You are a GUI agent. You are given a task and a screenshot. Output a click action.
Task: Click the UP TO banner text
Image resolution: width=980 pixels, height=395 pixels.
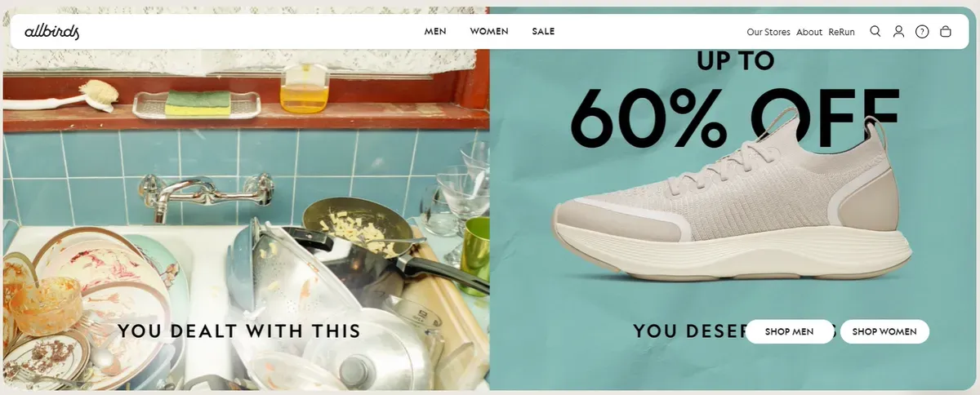(x=735, y=60)
